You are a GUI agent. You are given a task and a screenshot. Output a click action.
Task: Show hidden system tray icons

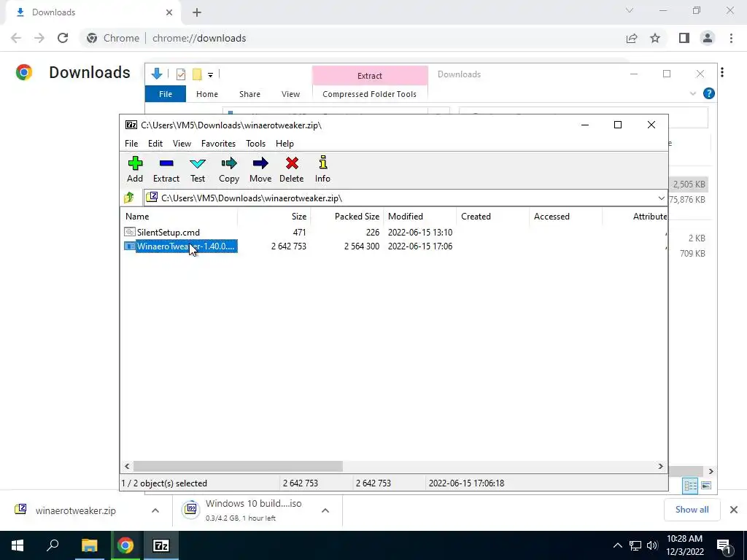(617, 545)
